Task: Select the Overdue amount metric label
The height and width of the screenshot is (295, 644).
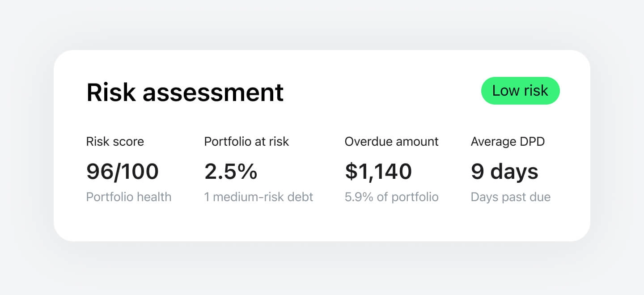Action: [391, 141]
